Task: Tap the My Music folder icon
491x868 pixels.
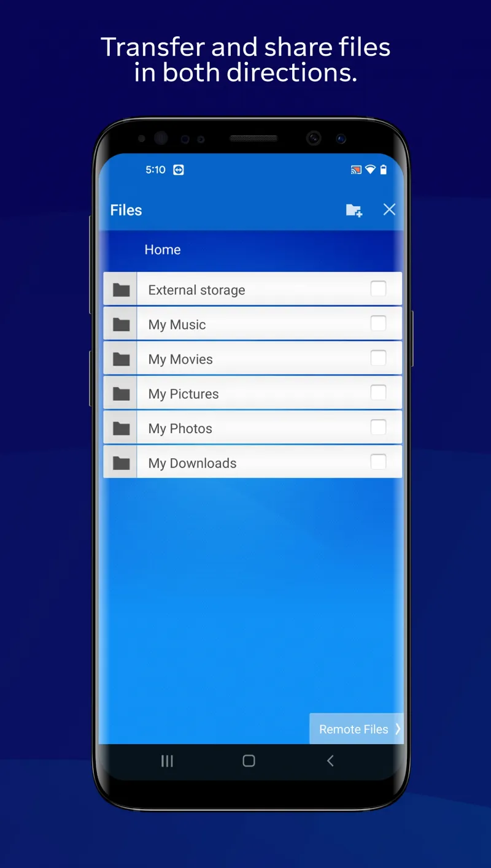Action: (x=122, y=325)
